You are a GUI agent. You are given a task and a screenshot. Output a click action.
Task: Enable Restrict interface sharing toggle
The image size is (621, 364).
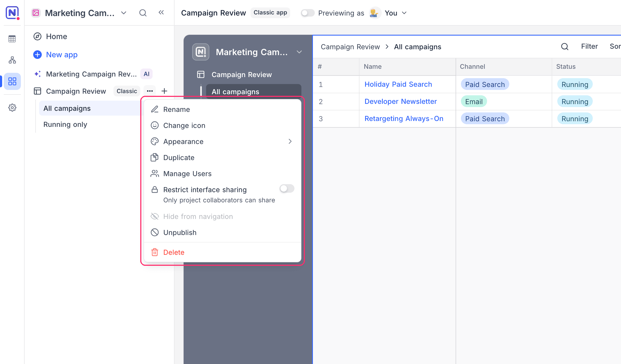click(x=287, y=188)
